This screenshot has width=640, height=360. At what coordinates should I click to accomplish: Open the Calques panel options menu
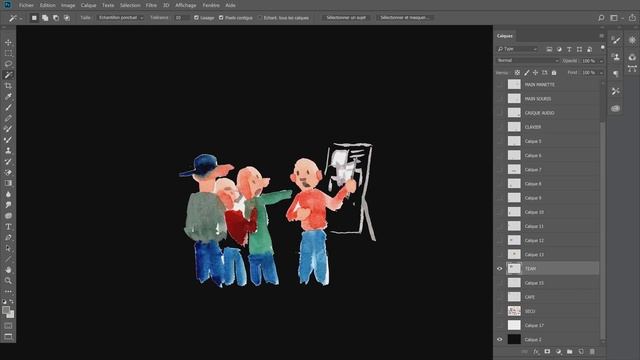pyautogui.click(x=602, y=36)
